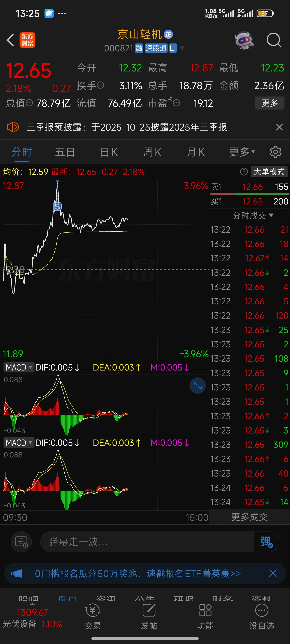Expand index bar arrow above 1309.67

click(x=32, y=604)
